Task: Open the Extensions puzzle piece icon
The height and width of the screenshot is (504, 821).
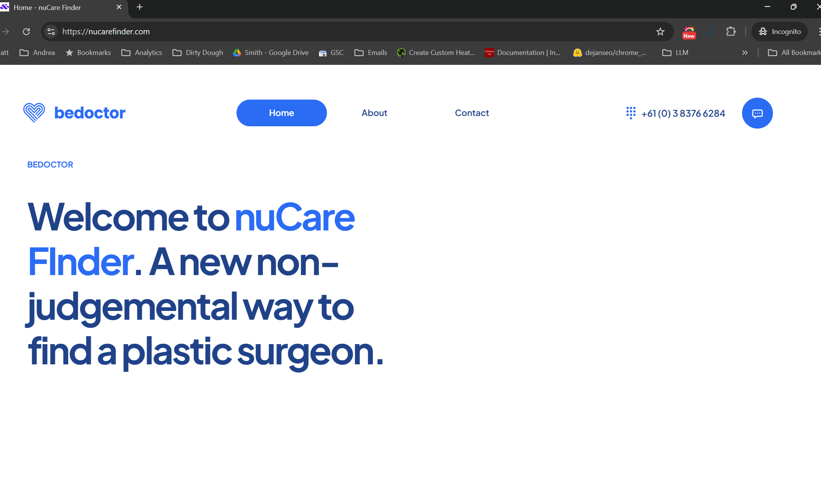Action: pyautogui.click(x=731, y=32)
